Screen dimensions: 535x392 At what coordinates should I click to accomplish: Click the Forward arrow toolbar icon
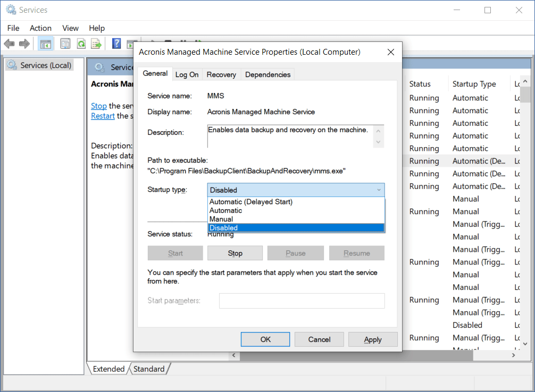(x=24, y=44)
